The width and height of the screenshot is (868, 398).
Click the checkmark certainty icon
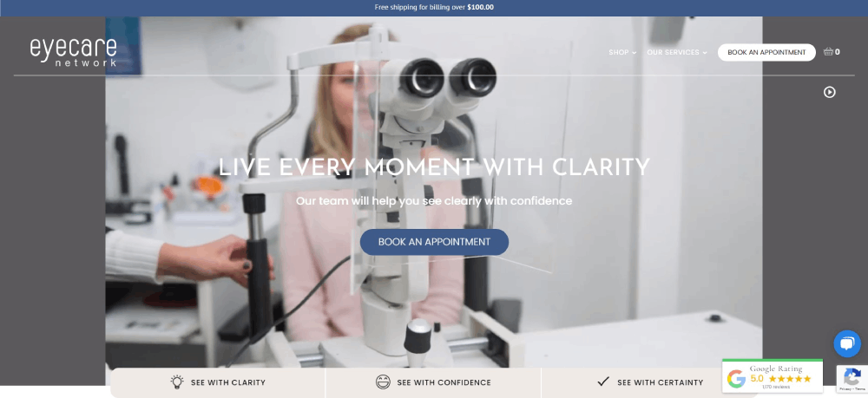click(x=603, y=382)
